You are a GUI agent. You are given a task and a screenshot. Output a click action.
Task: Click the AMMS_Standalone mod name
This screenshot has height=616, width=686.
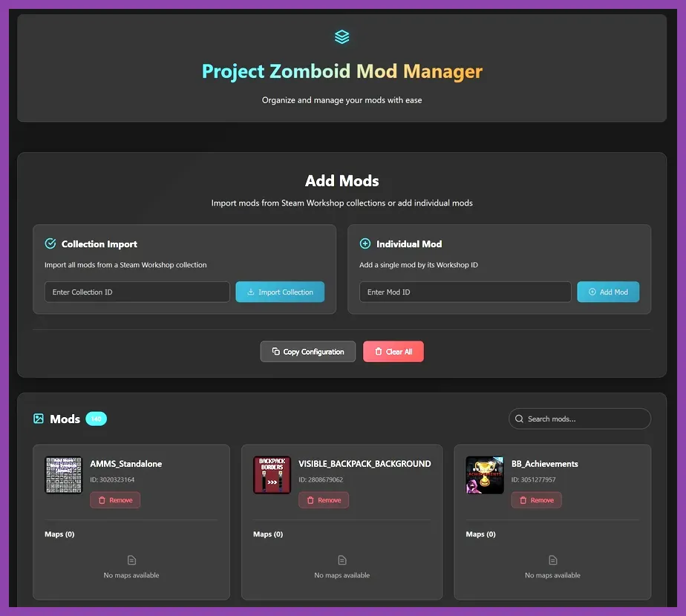(126, 464)
